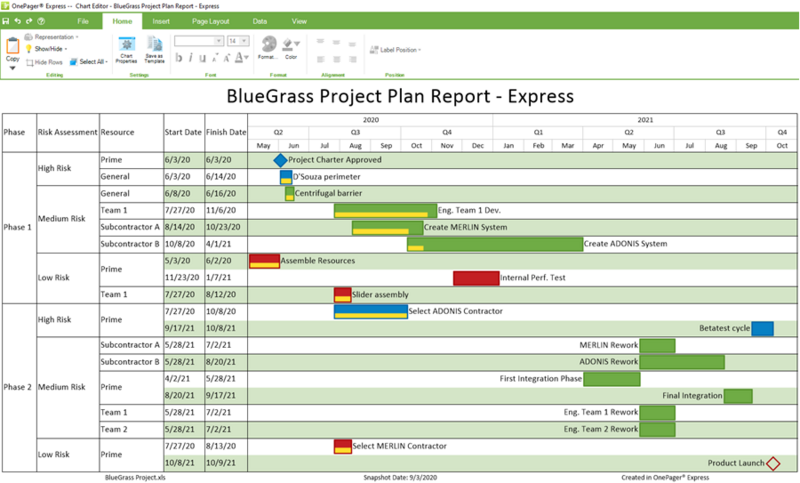Click the Slider assembly task label
The image size is (800, 483).
pyautogui.click(x=380, y=295)
